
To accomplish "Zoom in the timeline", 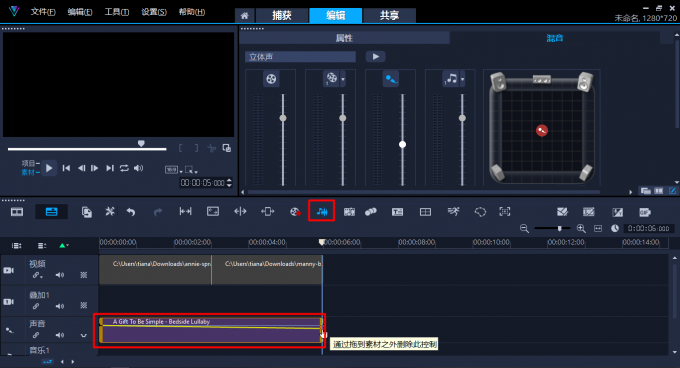I will [x=581, y=228].
